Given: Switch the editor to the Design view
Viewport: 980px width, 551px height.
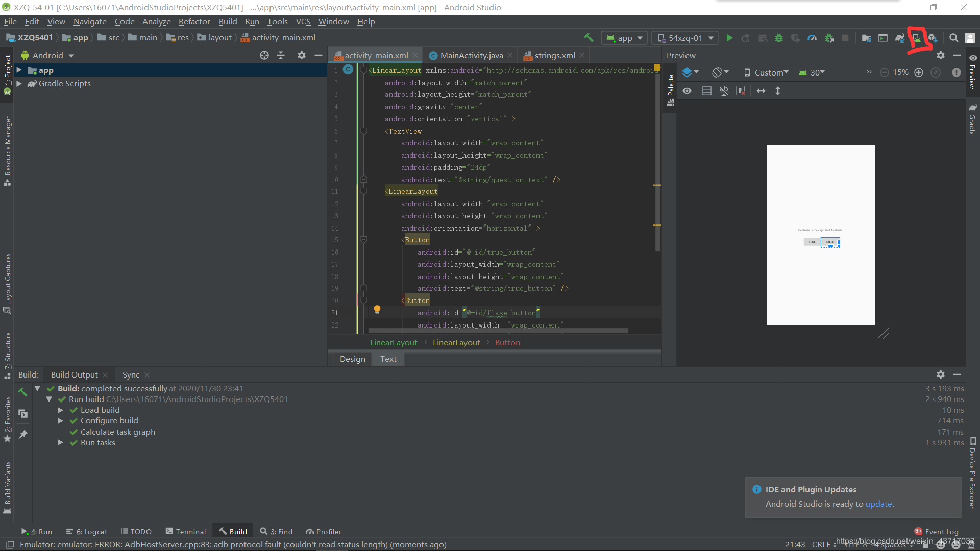Looking at the screenshot, I should click(x=352, y=359).
